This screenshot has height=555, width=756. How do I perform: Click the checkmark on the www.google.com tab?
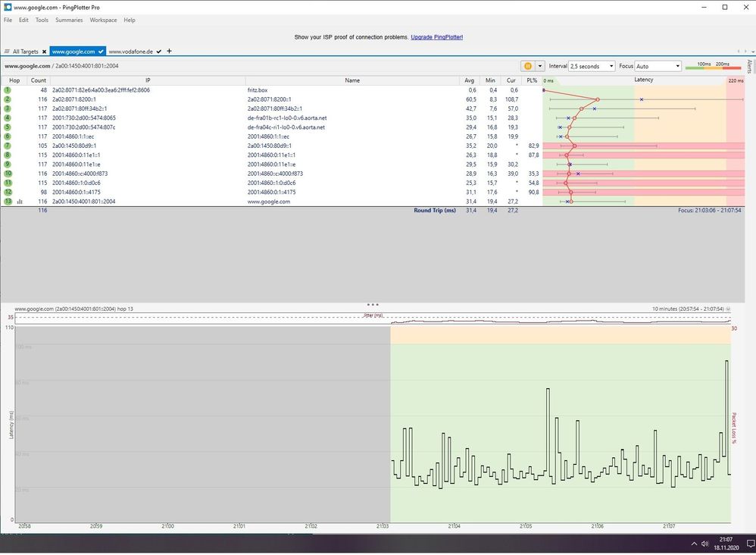coord(101,52)
